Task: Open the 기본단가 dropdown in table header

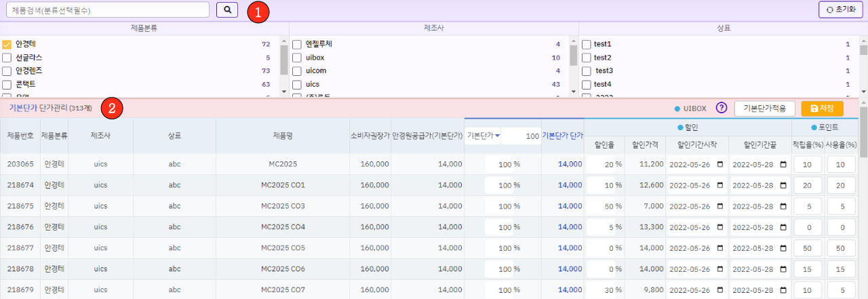Action: 483,136
